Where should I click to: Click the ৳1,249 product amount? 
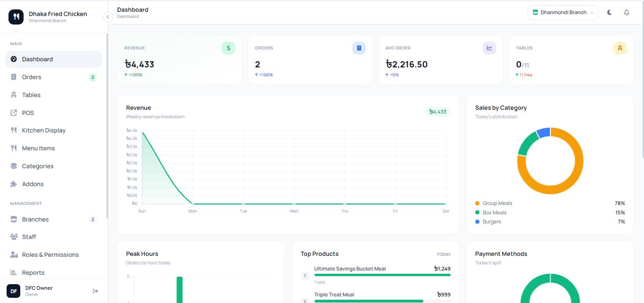(442, 269)
